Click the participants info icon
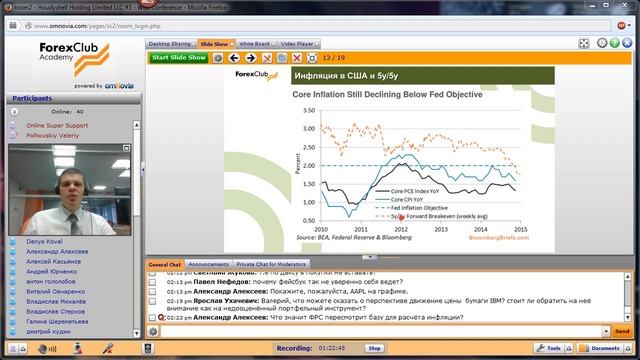Viewport: 640px width, 360px height. tap(14, 111)
